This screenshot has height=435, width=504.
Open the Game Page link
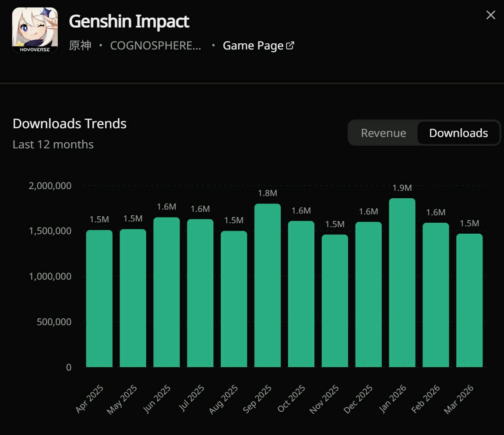click(258, 46)
